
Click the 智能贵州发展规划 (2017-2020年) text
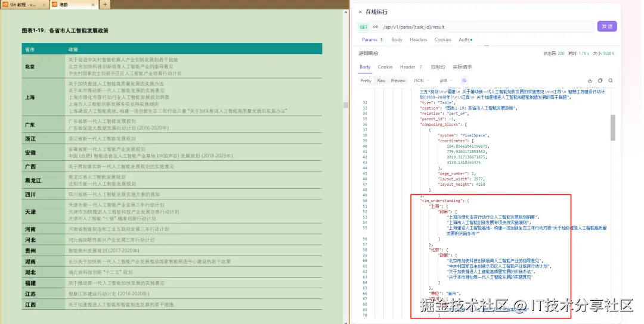click(104, 251)
